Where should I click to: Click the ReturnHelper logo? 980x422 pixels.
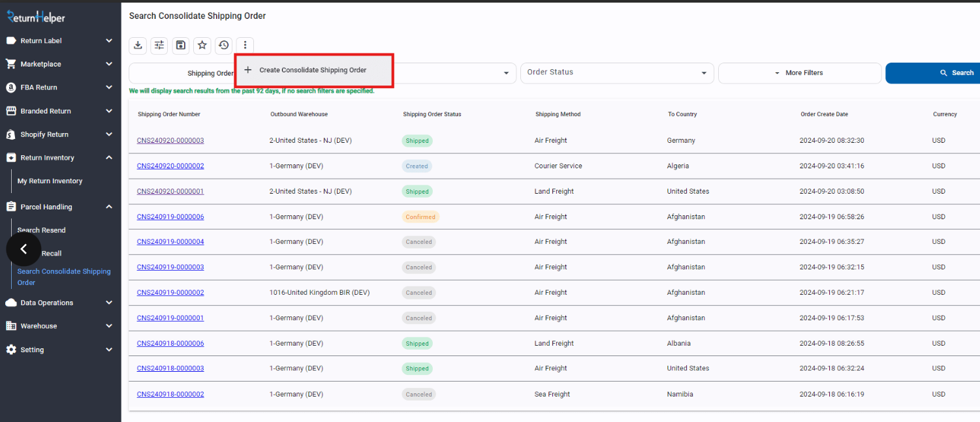[36, 17]
